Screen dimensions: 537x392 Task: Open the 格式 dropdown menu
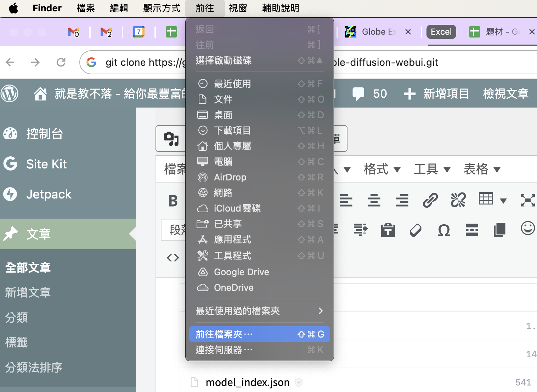pyautogui.click(x=382, y=169)
